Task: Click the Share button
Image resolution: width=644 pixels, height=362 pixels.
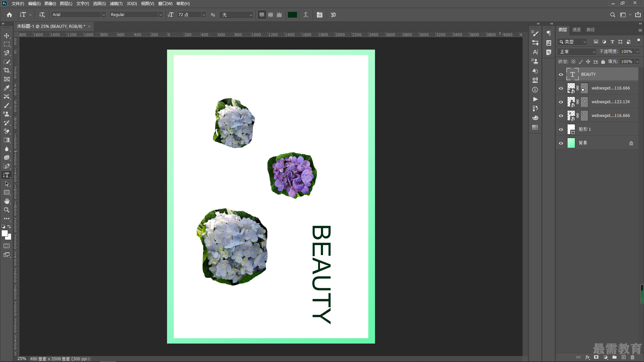Action: [638, 15]
